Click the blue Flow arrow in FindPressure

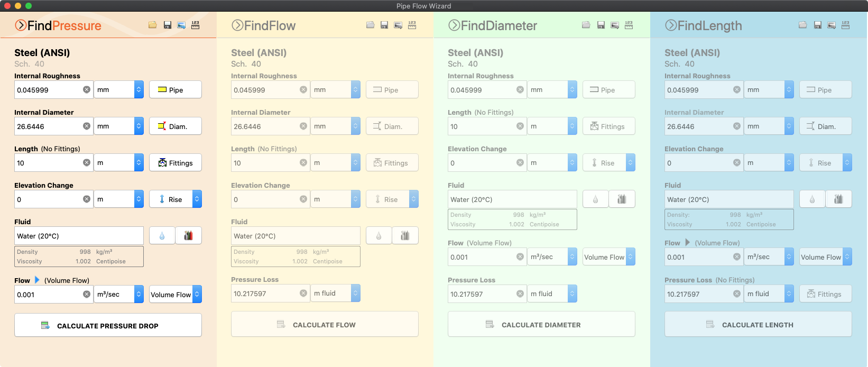point(37,280)
